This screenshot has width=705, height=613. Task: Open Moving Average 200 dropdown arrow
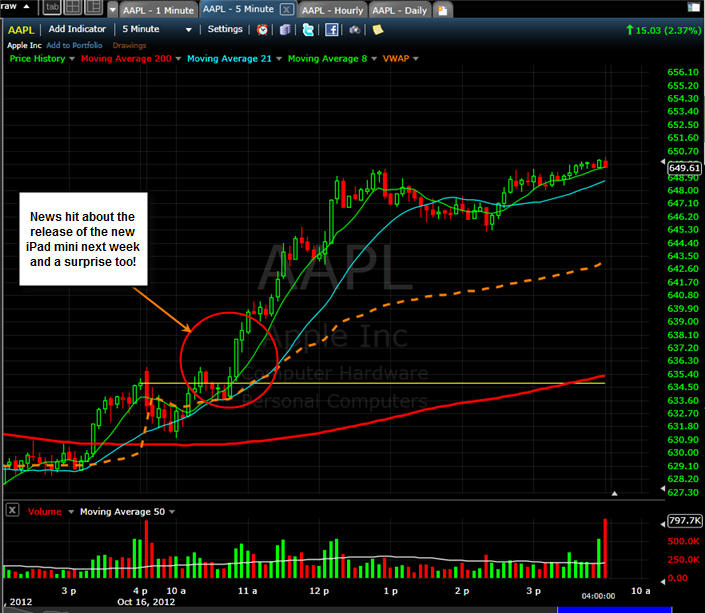[x=178, y=59]
